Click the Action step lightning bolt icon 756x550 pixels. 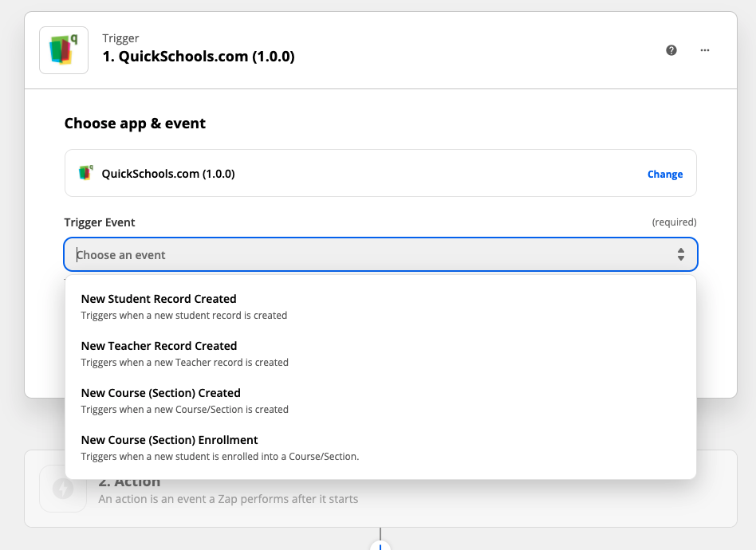click(63, 489)
